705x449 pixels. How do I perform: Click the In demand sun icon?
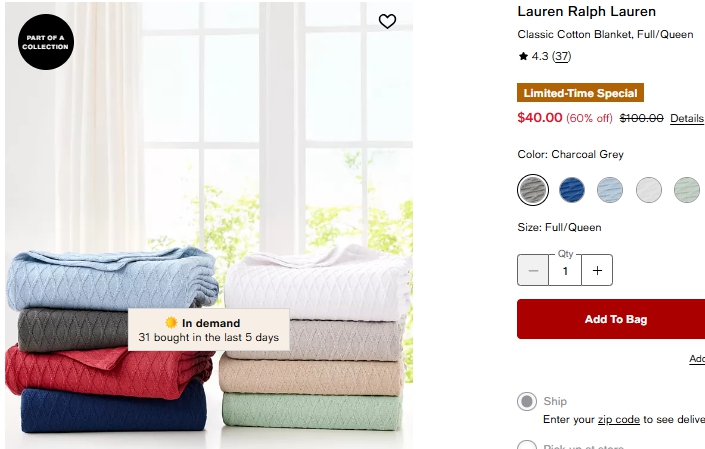pos(171,323)
